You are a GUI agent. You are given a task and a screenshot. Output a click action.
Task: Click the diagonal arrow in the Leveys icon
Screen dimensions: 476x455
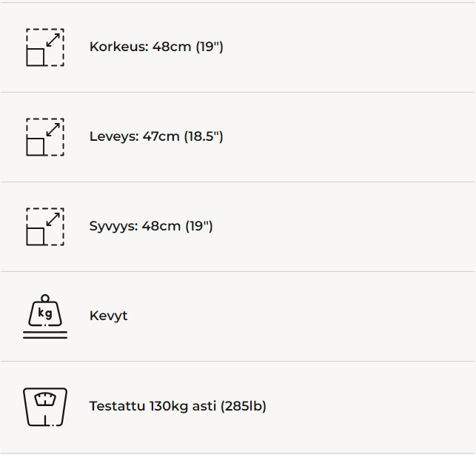[53, 129]
